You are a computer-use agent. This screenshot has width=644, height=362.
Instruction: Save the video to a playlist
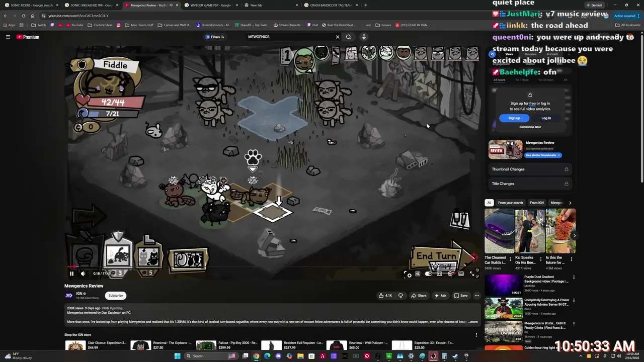pyautogui.click(x=461, y=296)
